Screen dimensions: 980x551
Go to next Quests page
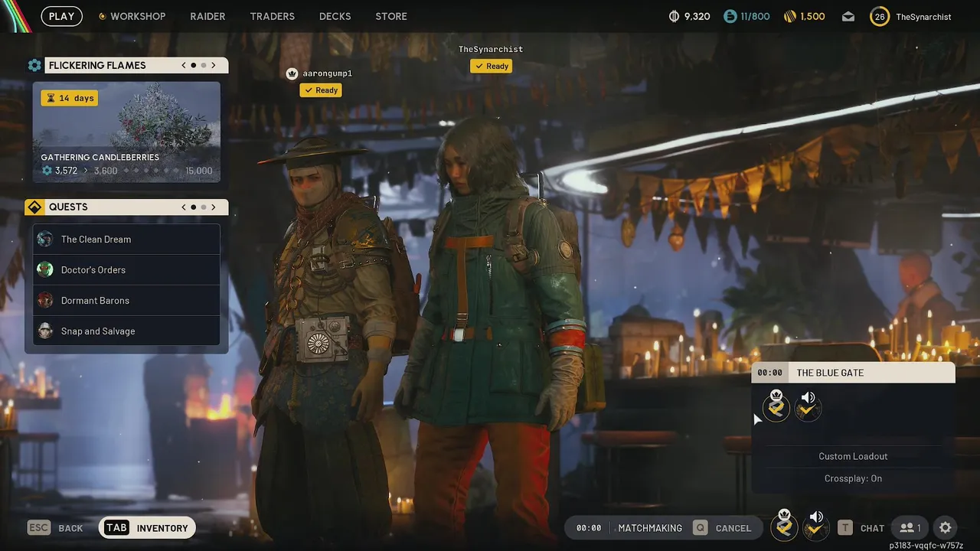point(214,207)
